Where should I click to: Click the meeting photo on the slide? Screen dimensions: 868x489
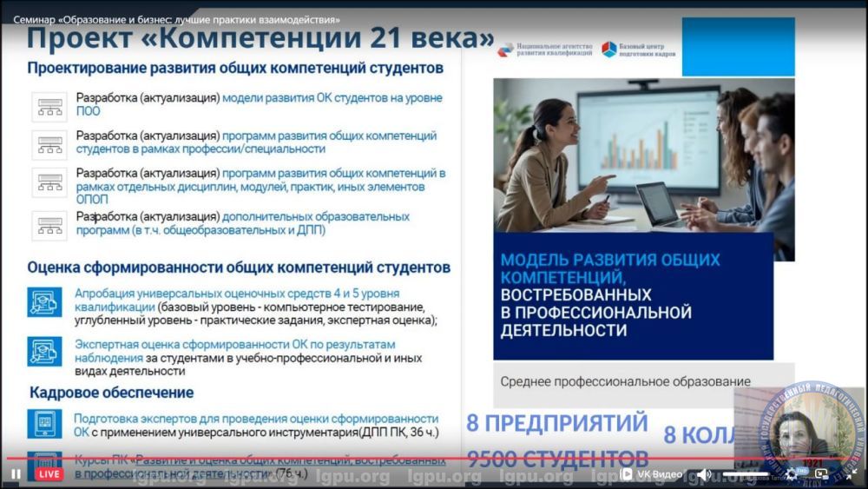click(643, 155)
